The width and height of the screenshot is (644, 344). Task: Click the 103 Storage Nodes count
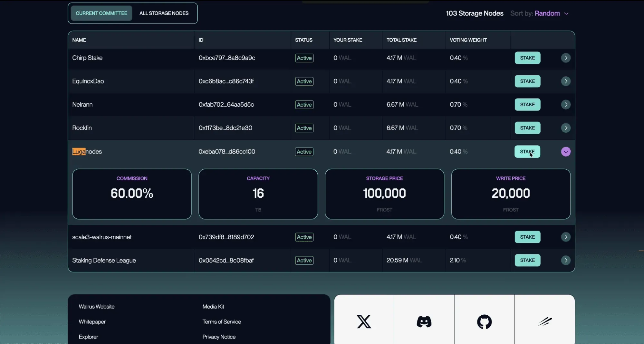coord(475,14)
